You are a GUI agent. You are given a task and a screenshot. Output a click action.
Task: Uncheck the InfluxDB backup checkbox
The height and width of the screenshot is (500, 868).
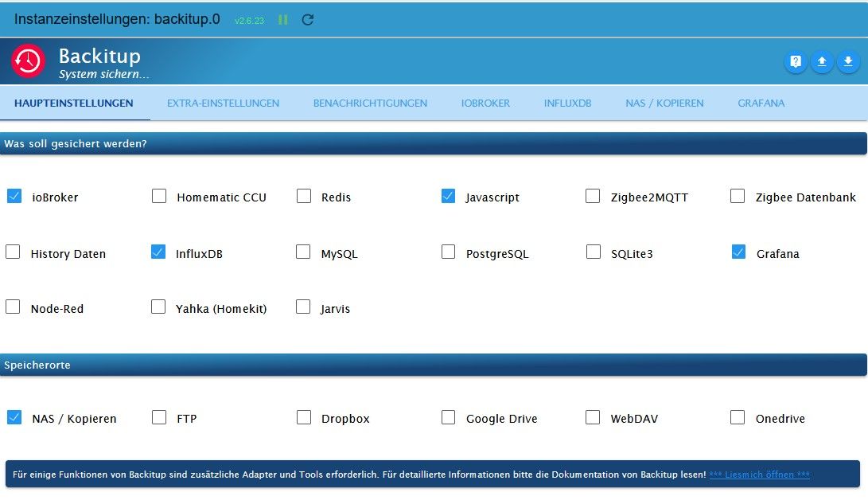point(158,252)
